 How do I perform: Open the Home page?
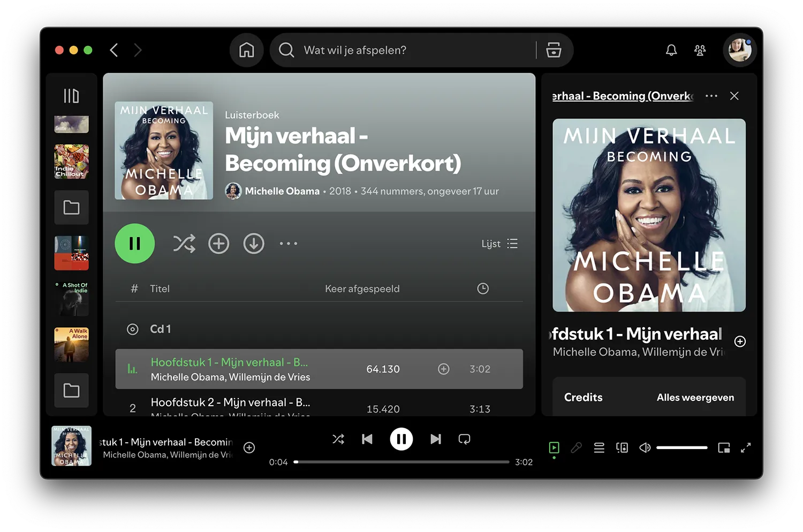[x=247, y=50]
